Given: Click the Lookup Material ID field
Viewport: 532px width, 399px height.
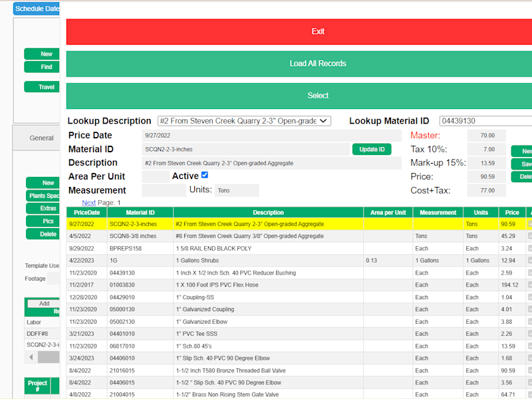Looking at the screenshot, I should tap(485, 121).
